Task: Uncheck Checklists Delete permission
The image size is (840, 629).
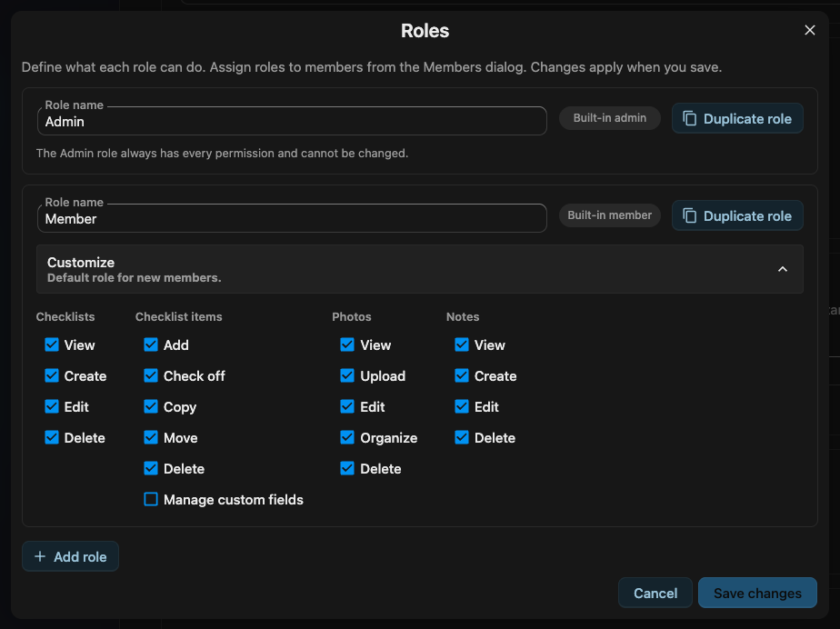Action: click(x=52, y=438)
